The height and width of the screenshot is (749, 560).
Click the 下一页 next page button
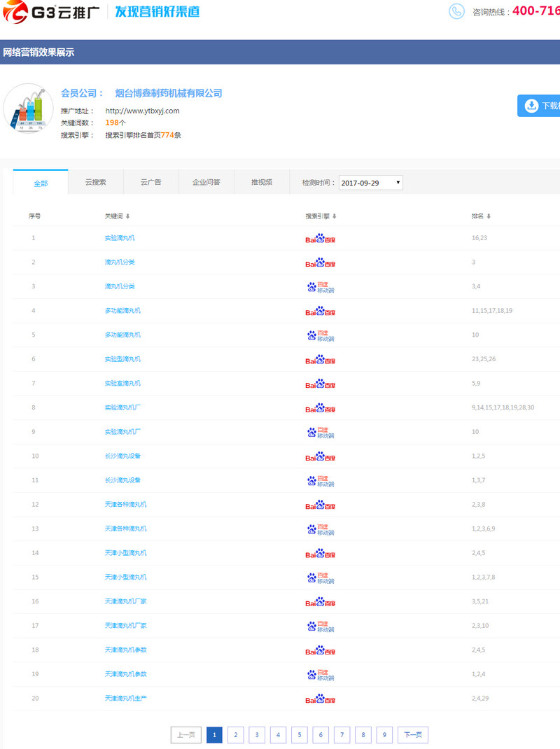pyautogui.click(x=412, y=735)
